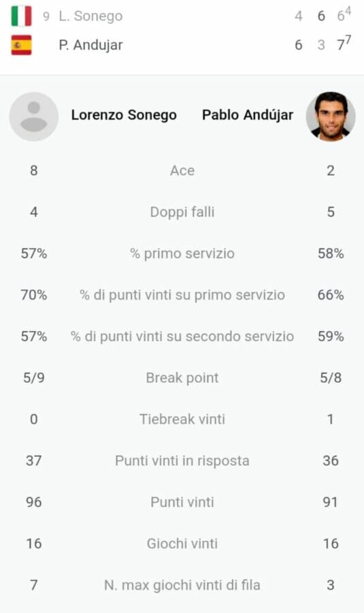Select % di punti vinti su secondo servizio
This screenshot has height=613, width=364.
point(182,336)
